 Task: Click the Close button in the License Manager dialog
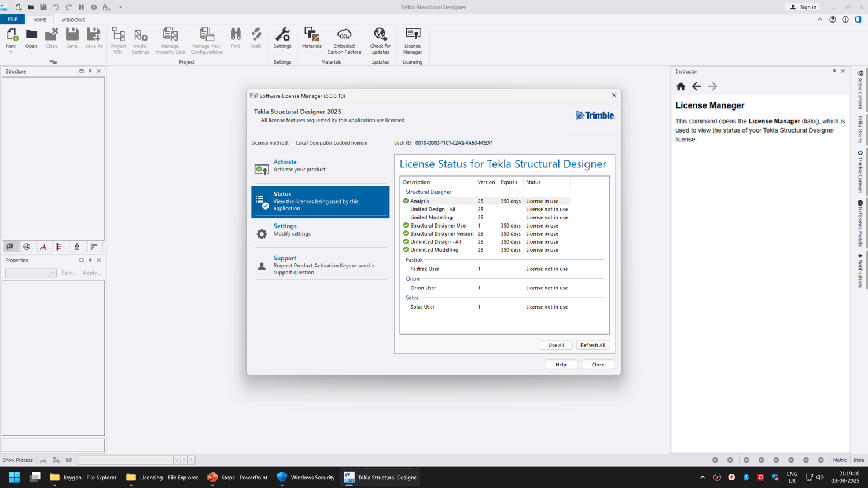[598, 365]
